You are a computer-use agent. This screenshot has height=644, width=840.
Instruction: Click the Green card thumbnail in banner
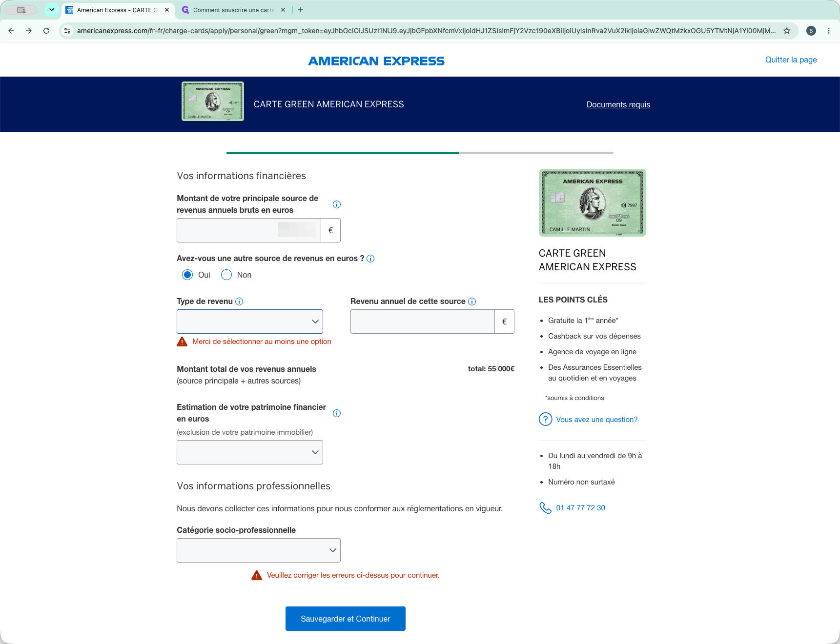213,101
